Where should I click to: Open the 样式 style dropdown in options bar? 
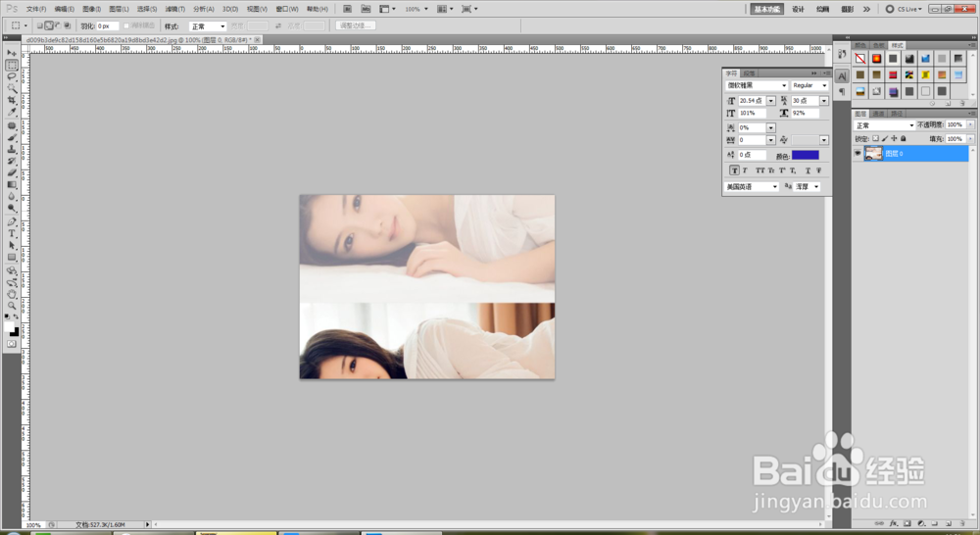(x=208, y=26)
